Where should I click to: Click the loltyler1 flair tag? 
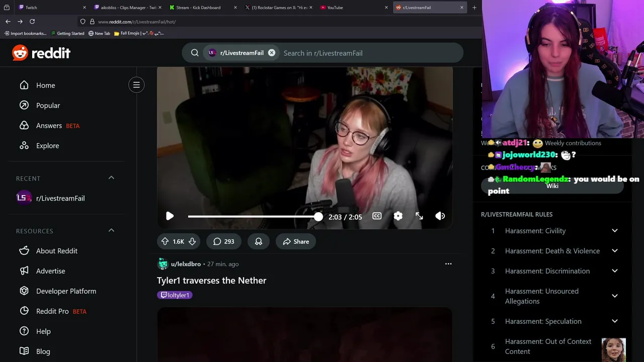[175, 295]
